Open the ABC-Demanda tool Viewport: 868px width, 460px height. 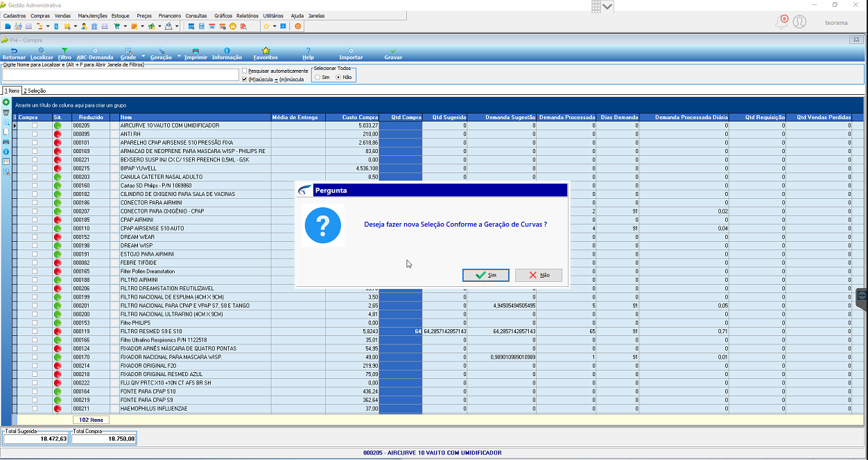pos(94,51)
